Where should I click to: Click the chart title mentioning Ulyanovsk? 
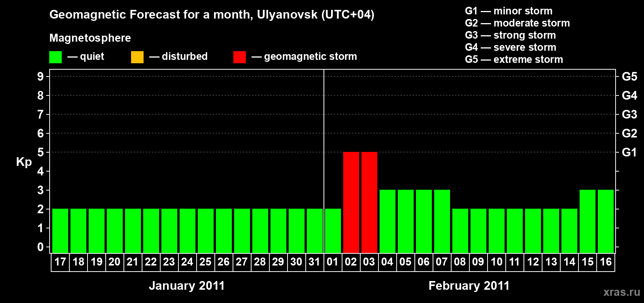(212, 15)
